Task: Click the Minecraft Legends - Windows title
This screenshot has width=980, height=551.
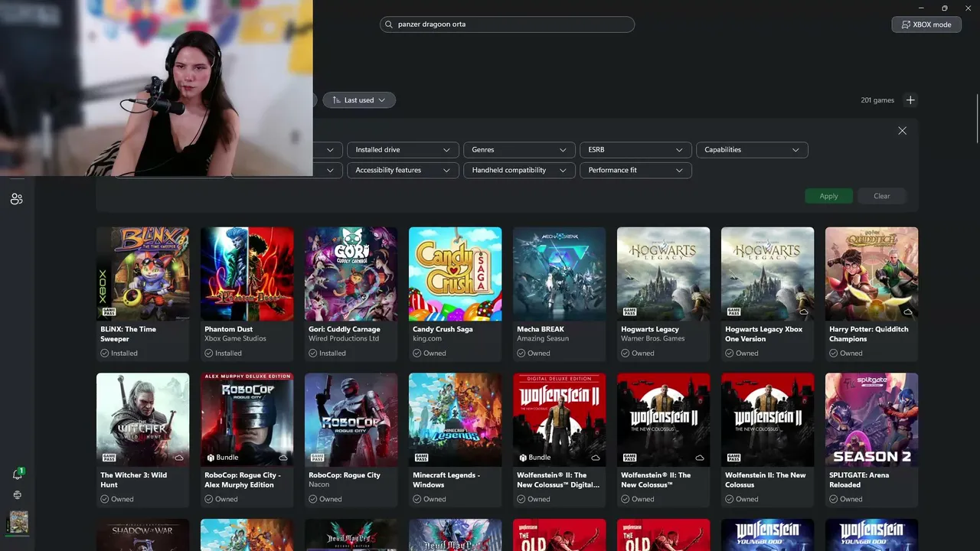Action: (x=446, y=480)
